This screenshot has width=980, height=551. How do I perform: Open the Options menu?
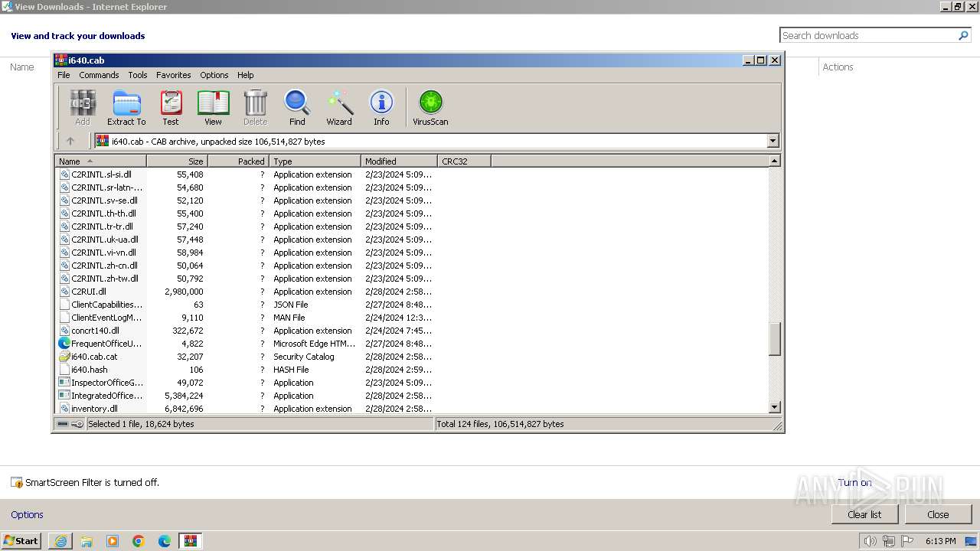[x=214, y=75]
